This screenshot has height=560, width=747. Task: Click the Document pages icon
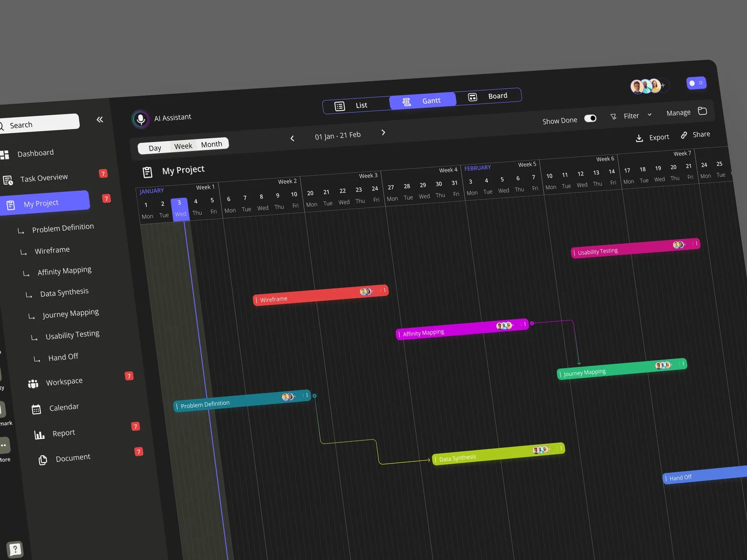click(x=43, y=460)
